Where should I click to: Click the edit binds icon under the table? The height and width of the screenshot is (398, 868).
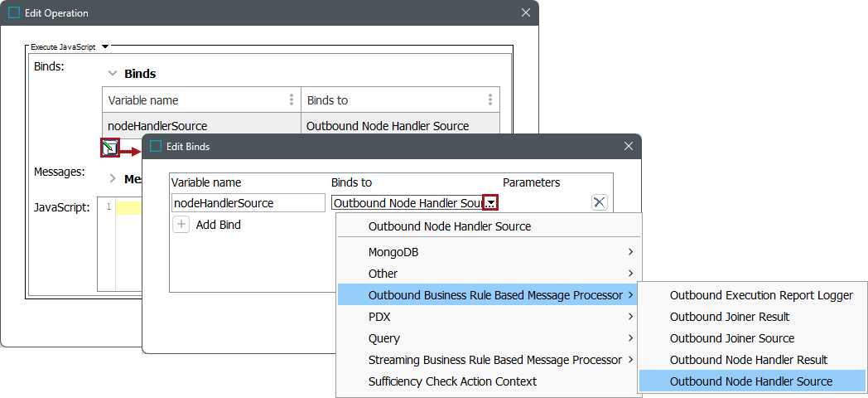(x=108, y=148)
